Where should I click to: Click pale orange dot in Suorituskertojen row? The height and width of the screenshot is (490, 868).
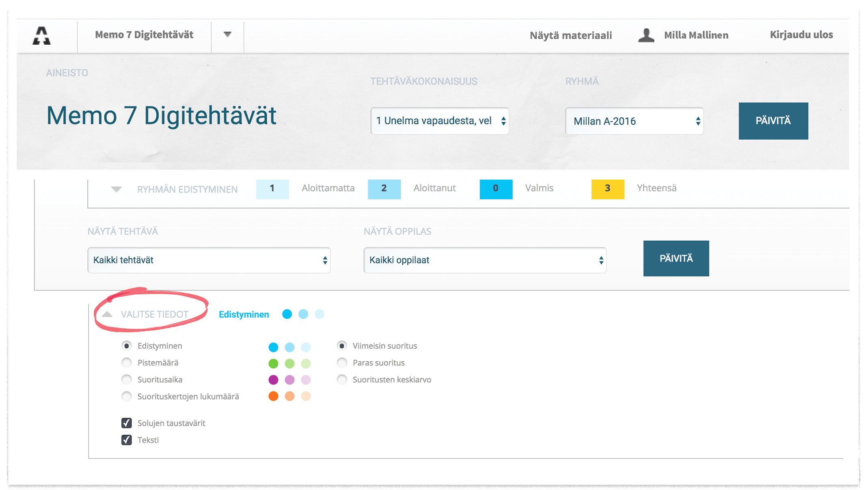point(306,396)
